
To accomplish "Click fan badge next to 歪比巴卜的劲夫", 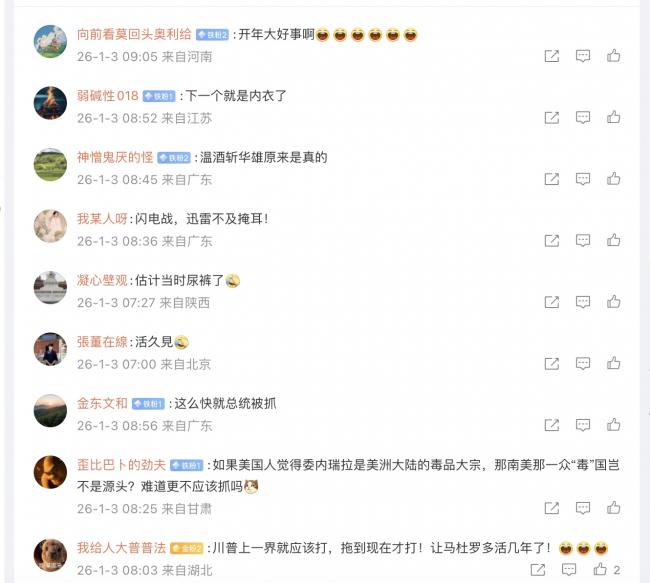I will click(x=187, y=465).
